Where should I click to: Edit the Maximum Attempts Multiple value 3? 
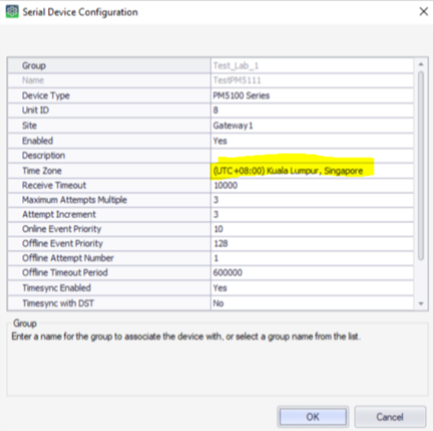[312, 200]
